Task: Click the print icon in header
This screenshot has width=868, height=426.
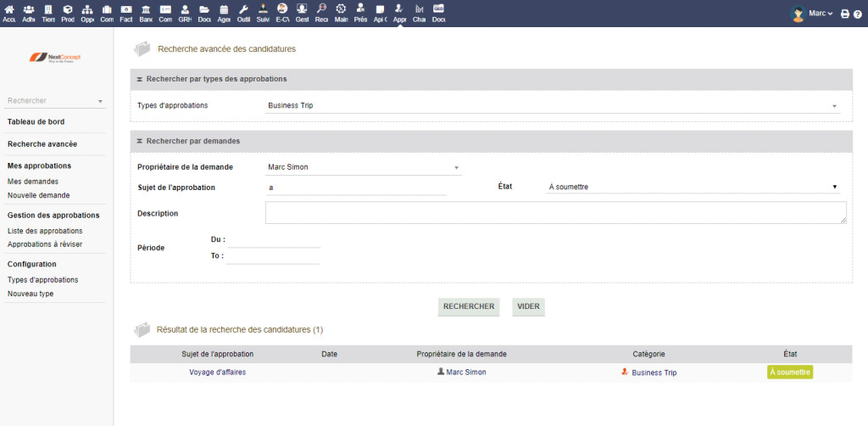Action: pyautogui.click(x=844, y=14)
